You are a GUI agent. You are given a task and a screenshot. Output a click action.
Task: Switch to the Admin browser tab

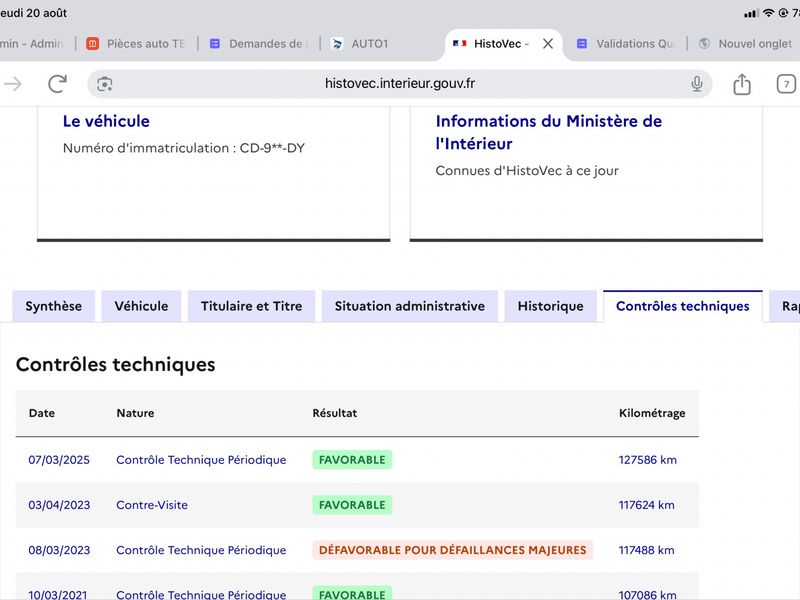(x=32, y=44)
